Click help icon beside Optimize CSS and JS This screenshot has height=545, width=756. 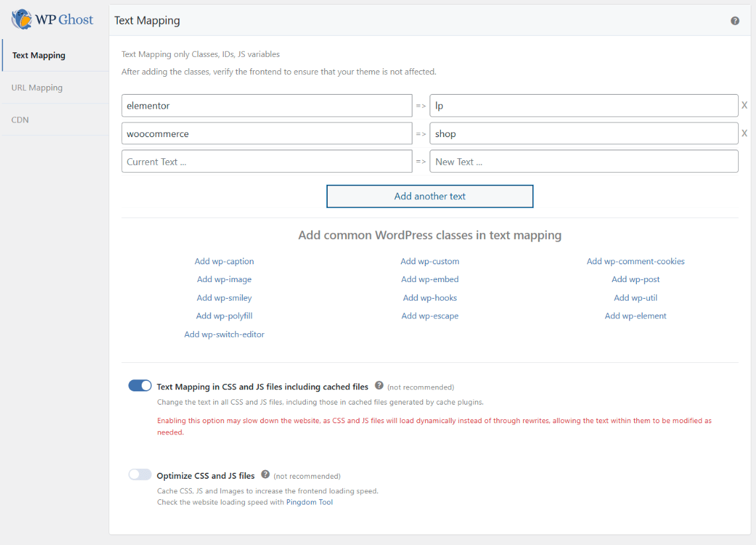coord(265,474)
